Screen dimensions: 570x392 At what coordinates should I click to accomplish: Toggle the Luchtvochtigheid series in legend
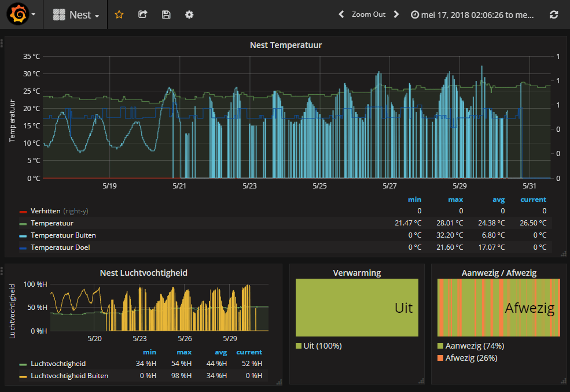pyautogui.click(x=58, y=364)
